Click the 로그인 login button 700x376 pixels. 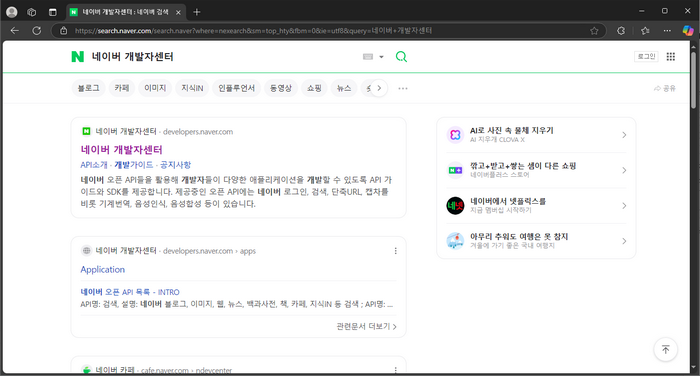coord(646,56)
